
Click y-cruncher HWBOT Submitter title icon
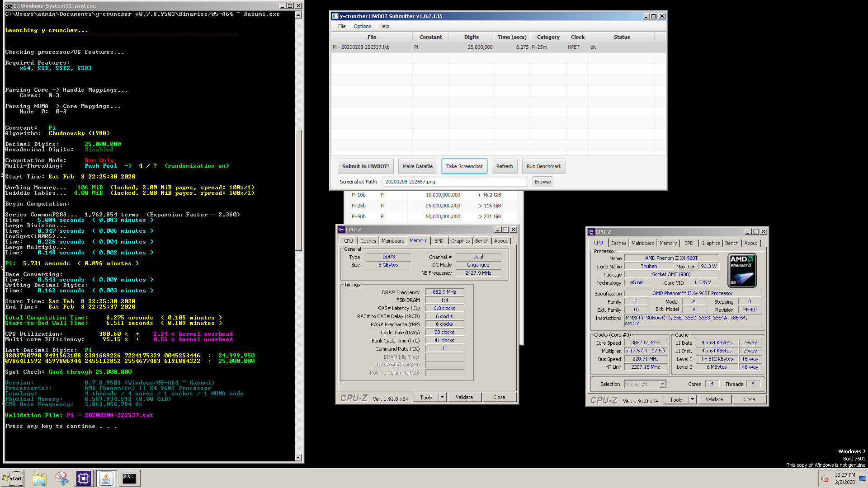(x=335, y=16)
